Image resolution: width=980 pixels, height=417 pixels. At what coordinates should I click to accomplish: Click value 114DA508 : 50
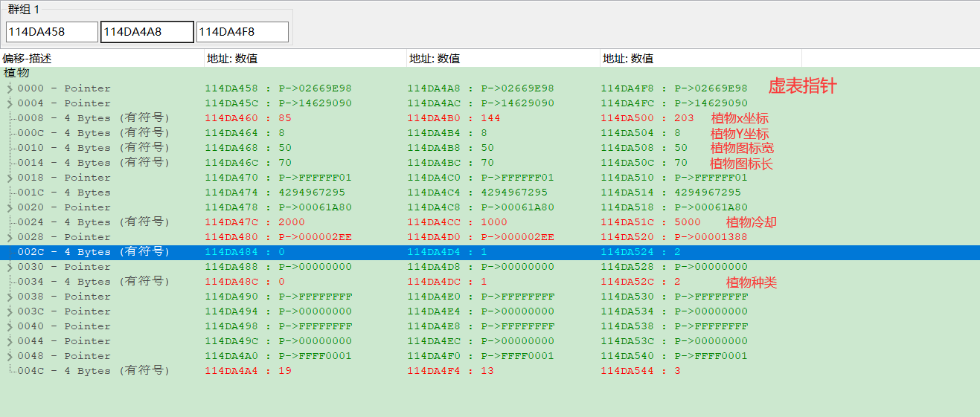644,148
